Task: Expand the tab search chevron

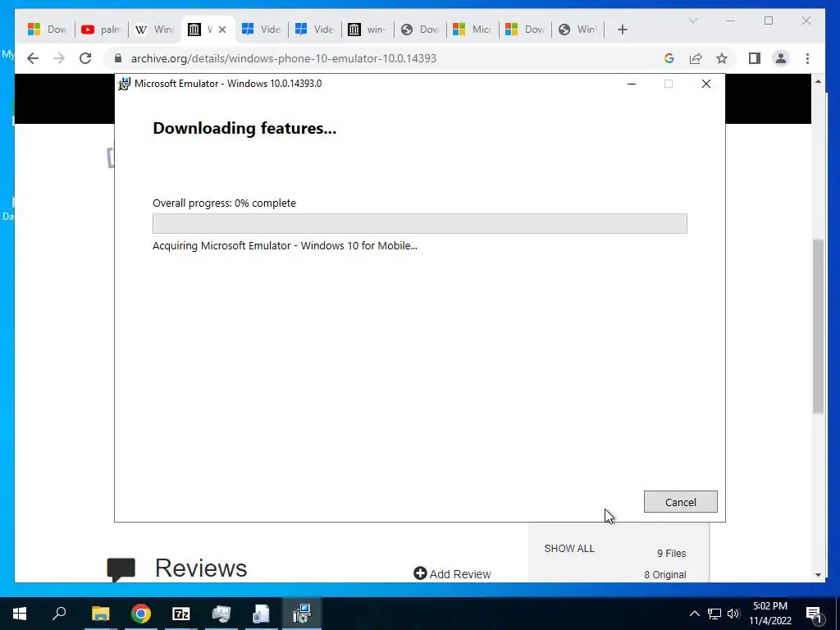Action: [692, 21]
